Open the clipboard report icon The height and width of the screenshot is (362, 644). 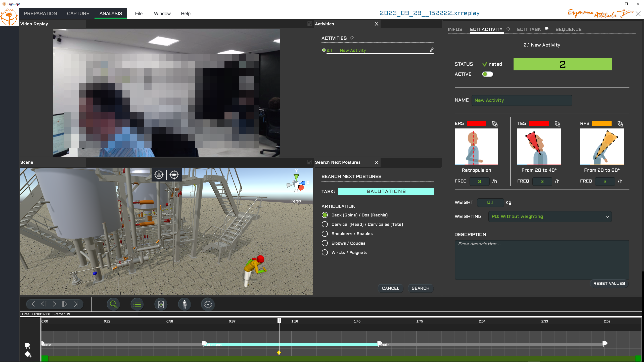[x=161, y=304]
